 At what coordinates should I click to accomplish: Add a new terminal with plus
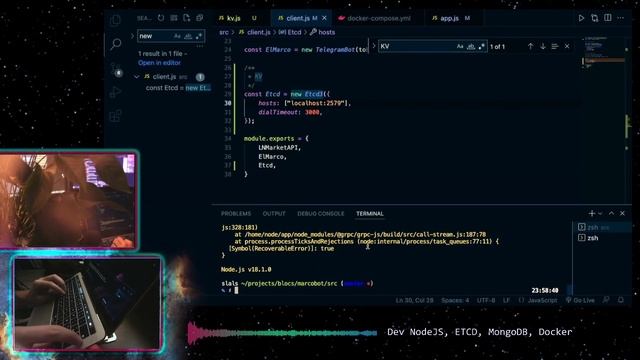[591, 213]
